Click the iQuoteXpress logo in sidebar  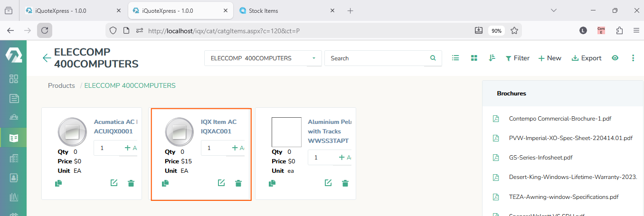click(13, 55)
